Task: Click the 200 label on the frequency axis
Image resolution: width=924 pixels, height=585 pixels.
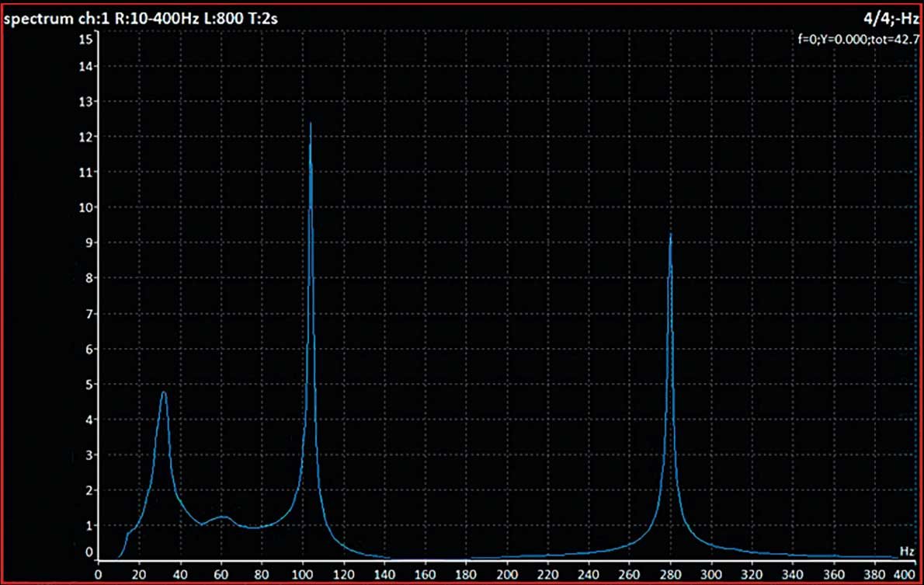Action: pyautogui.click(x=507, y=574)
